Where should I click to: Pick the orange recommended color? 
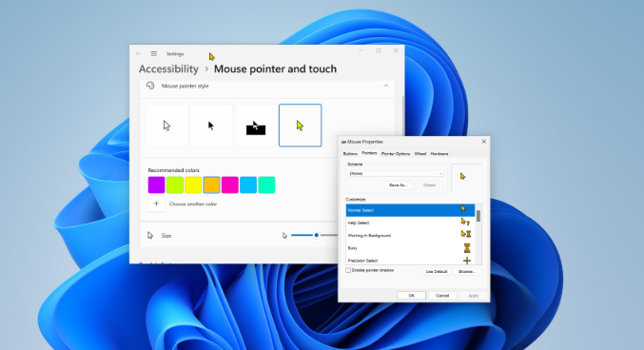pos(211,185)
